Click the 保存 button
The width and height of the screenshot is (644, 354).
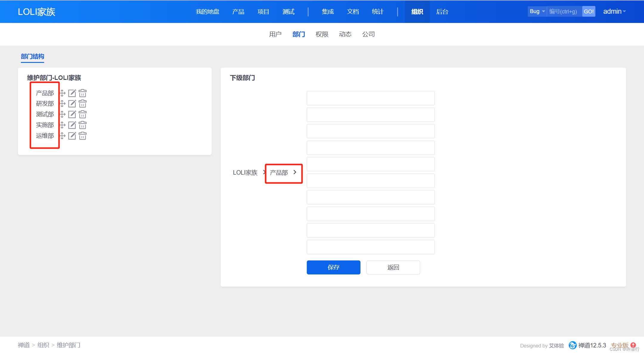(x=333, y=267)
